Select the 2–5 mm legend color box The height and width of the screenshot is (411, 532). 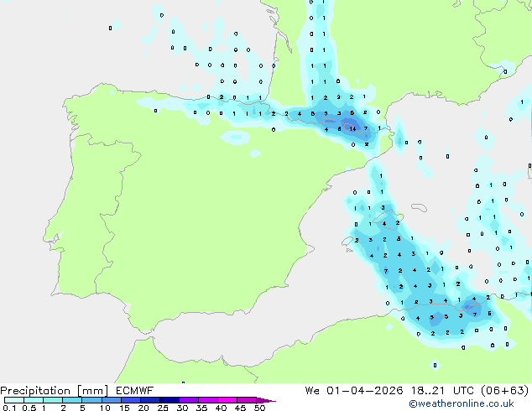tap(72, 400)
